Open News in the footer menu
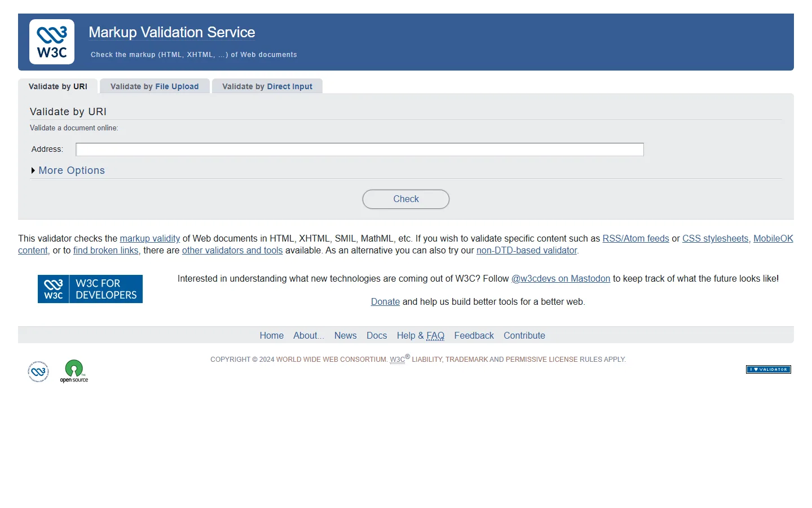812x508 pixels. click(346, 335)
